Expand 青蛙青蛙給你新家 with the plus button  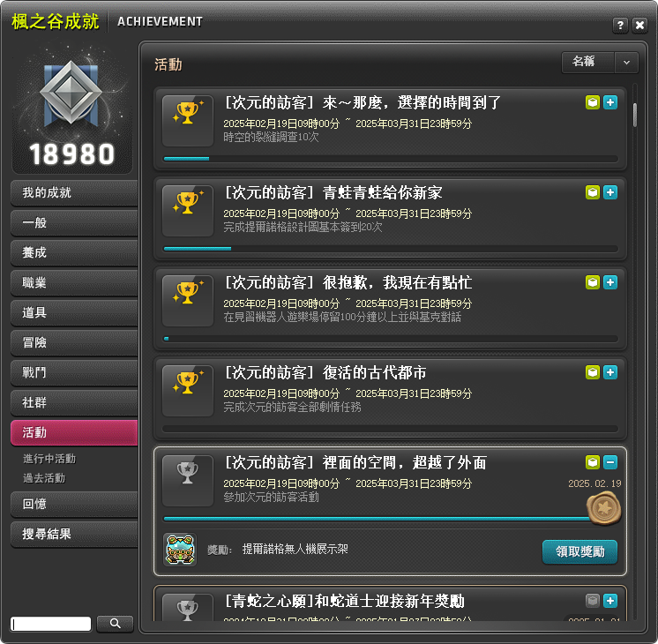[610, 192]
